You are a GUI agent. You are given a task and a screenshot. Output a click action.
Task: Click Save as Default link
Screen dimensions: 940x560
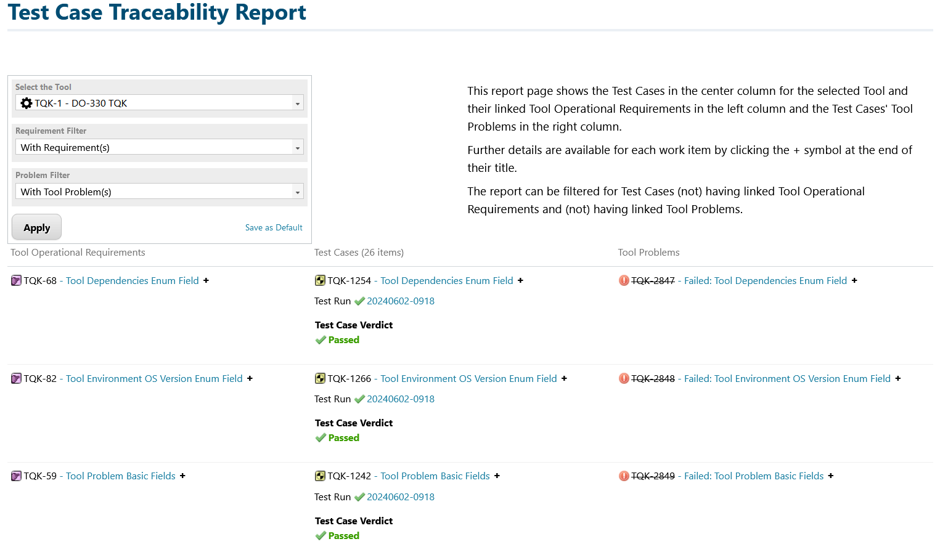point(274,227)
